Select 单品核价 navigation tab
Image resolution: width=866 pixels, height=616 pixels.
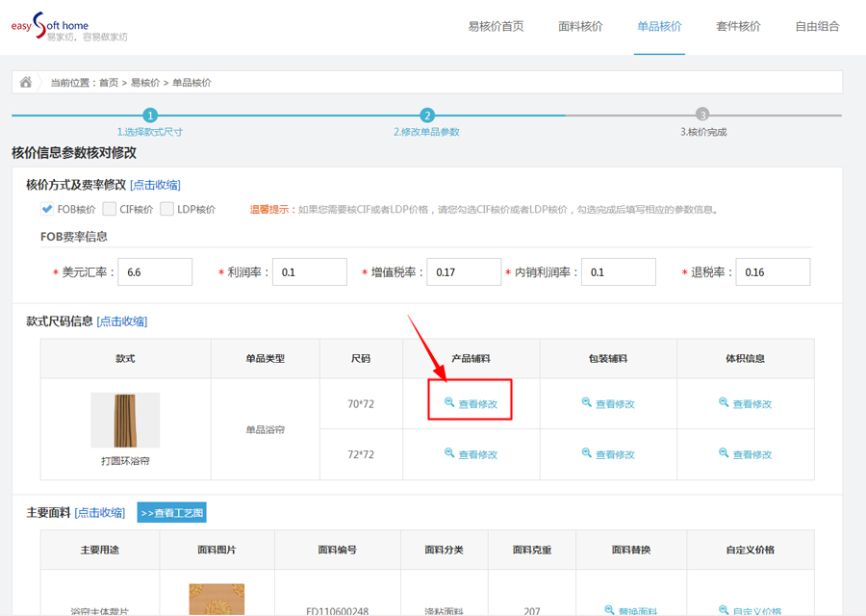(x=659, y=26)
